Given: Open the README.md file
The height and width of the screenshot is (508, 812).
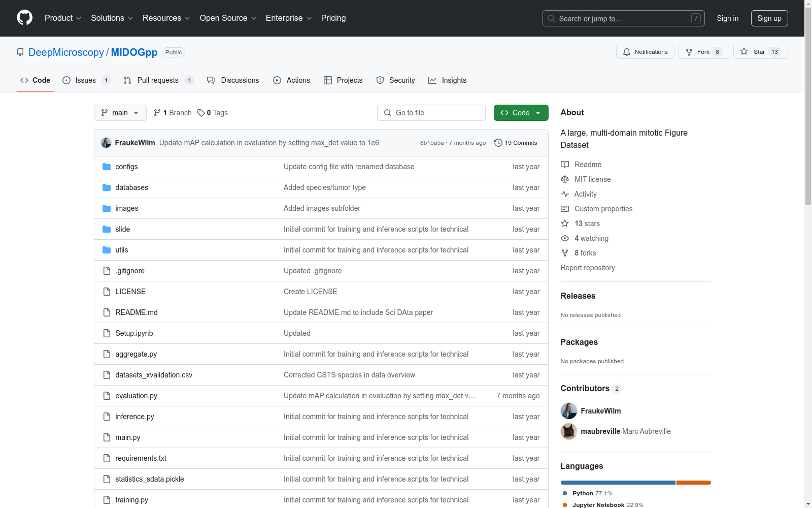Looking at the screenshot, I should tap(137, 312).
